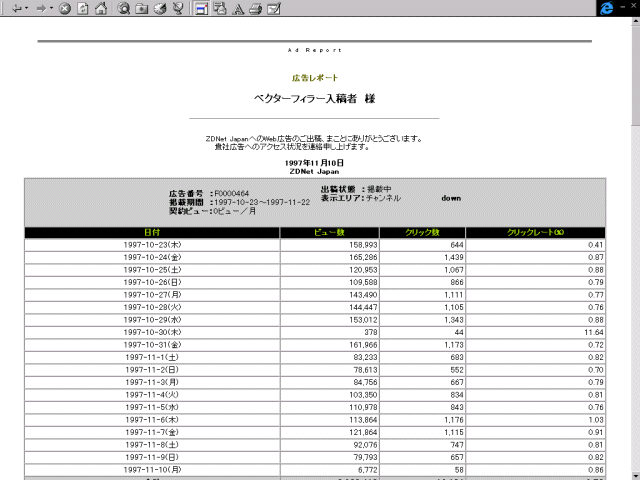Select the date cell 1997-10-27(月)
The image size is (640, 480).
(x=152, y=295)
